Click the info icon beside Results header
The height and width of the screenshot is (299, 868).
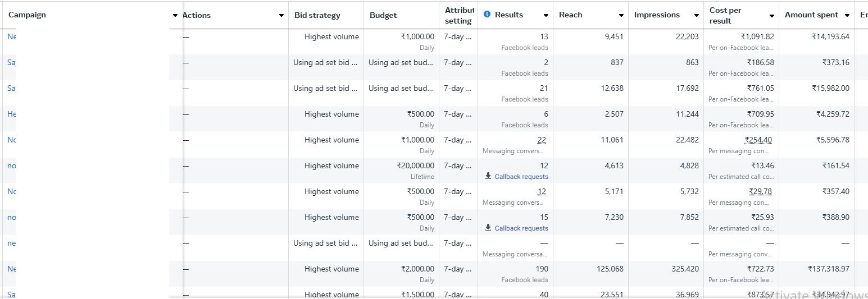[487, 15]
